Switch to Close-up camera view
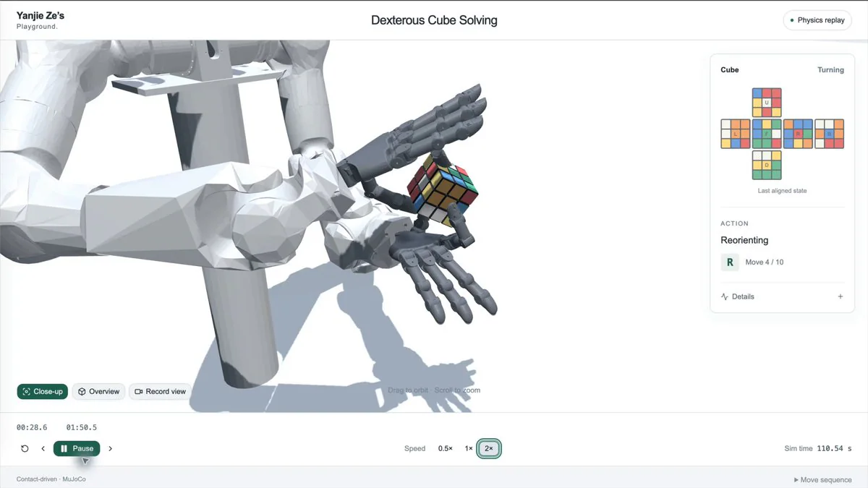This screenshot has height=488, width=868. [43, 391]
